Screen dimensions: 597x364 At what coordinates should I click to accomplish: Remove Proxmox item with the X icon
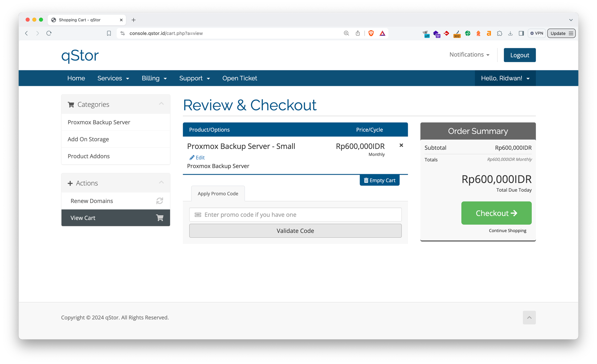(401, 145)
